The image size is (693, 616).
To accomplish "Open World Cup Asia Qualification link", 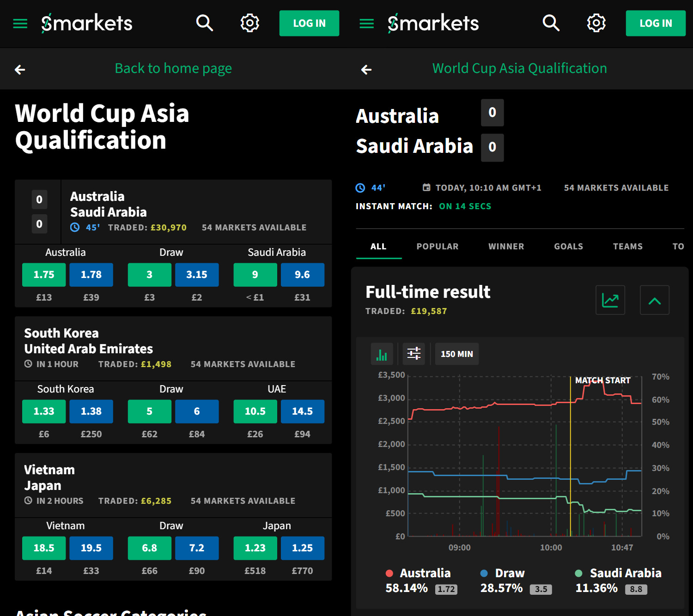I will pyautogui.click(x=520, y=68).
